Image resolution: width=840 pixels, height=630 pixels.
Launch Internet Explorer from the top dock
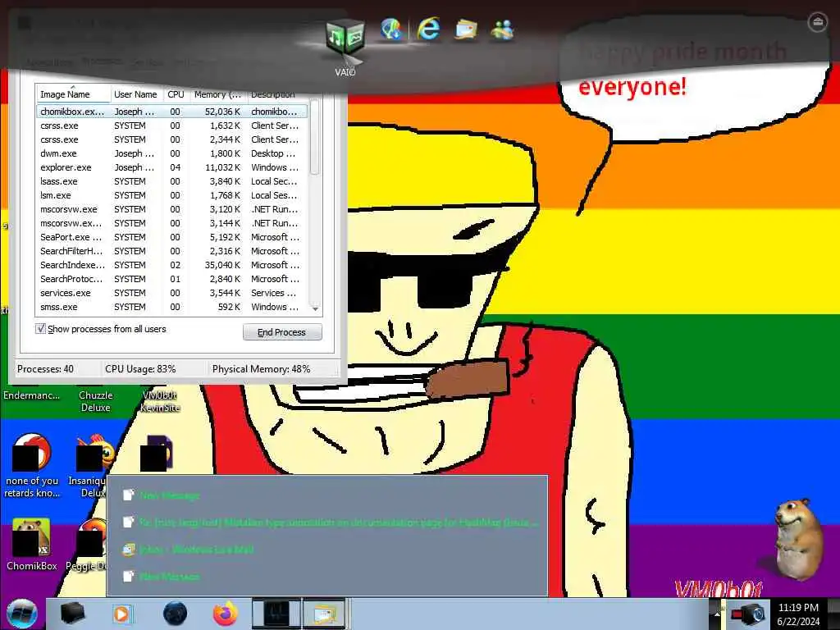tap(428, 29)
